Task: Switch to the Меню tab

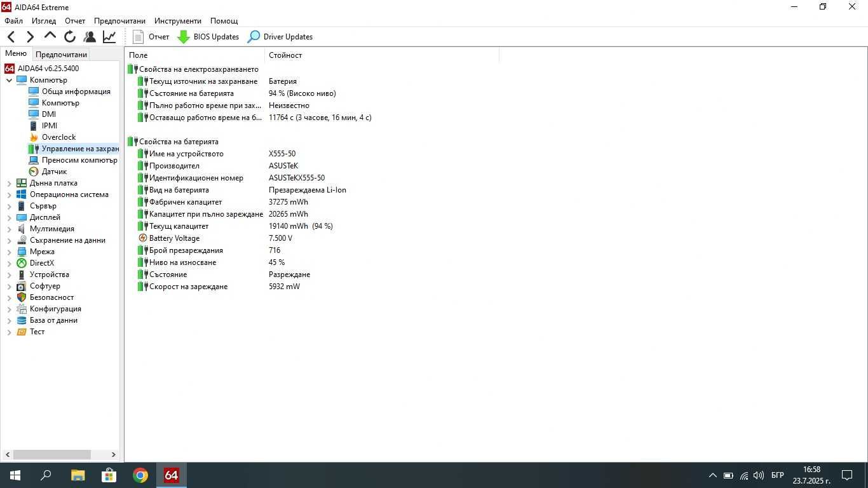Action: point(16,54)
